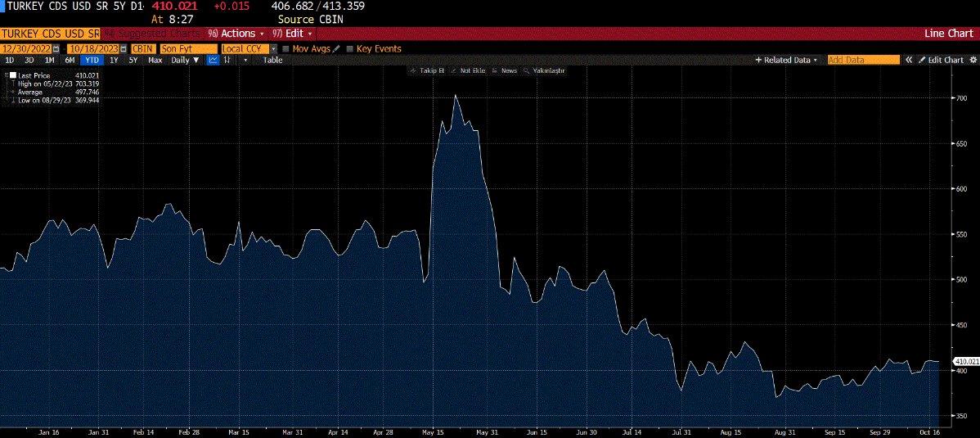This screenshot has height=438, width=980.
Task: Select the line chart type icon
Action: (x=213, y=60)
